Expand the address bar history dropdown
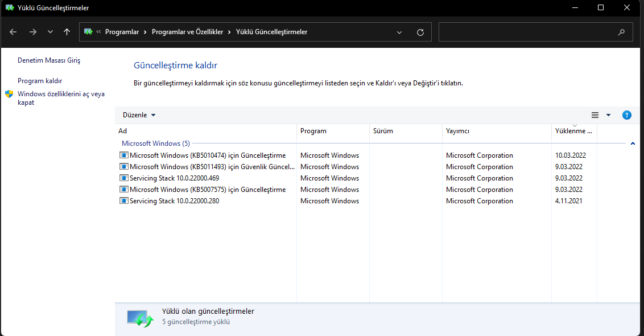This screenshot has height=336, width=644. [x=399, y=32]
